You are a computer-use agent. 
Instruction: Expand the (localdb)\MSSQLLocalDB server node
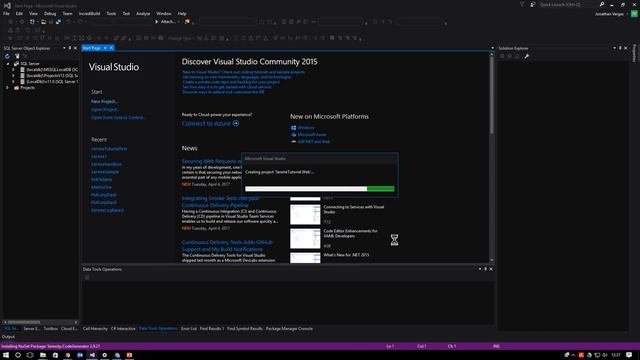13,70
